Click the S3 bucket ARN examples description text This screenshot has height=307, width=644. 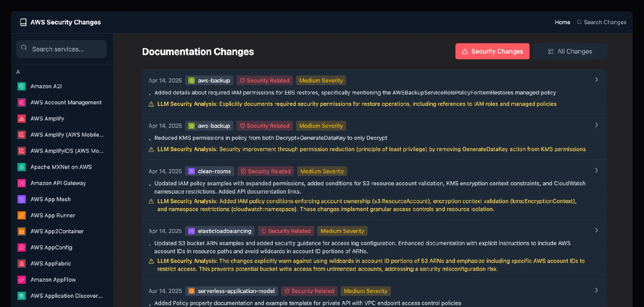362,247
